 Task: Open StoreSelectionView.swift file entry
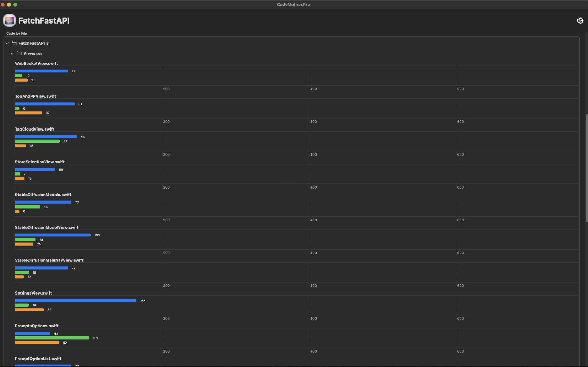(40, 162)
